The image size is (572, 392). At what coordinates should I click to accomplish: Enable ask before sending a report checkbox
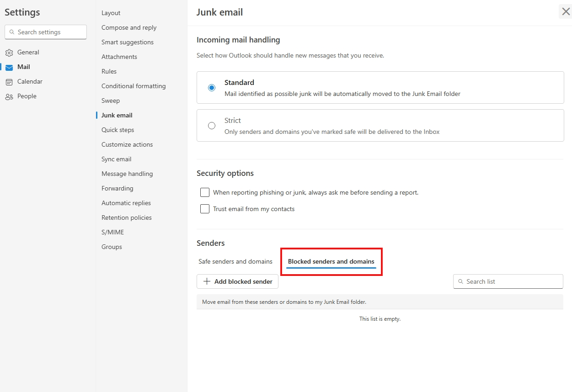[205, 192]
